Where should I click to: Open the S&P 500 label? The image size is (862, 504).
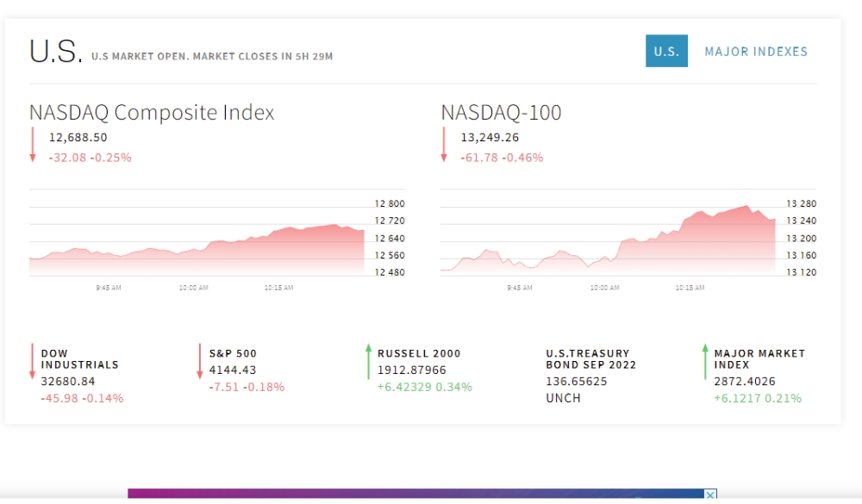tap(233, 353)
